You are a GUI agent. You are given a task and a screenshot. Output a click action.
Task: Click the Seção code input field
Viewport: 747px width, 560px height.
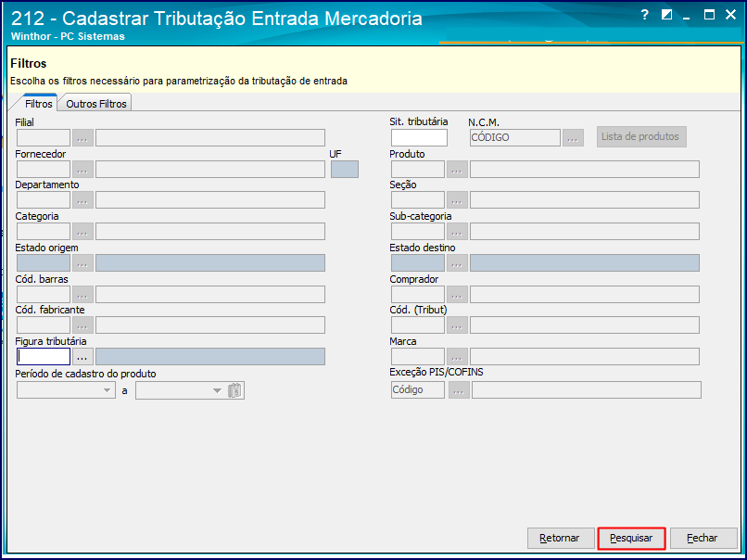[x=418, y=200]
